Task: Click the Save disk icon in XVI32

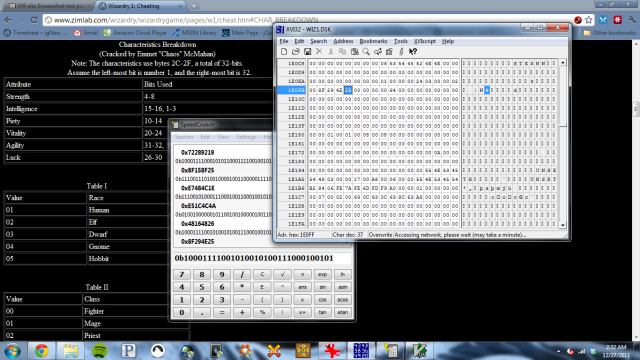Action: pyautogui.click(x=307, y=51)
